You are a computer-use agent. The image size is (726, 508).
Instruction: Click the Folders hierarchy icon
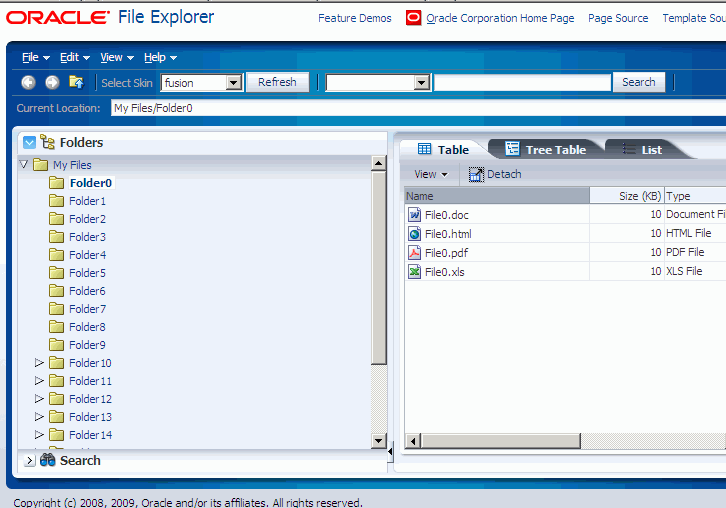click(47, 142)
